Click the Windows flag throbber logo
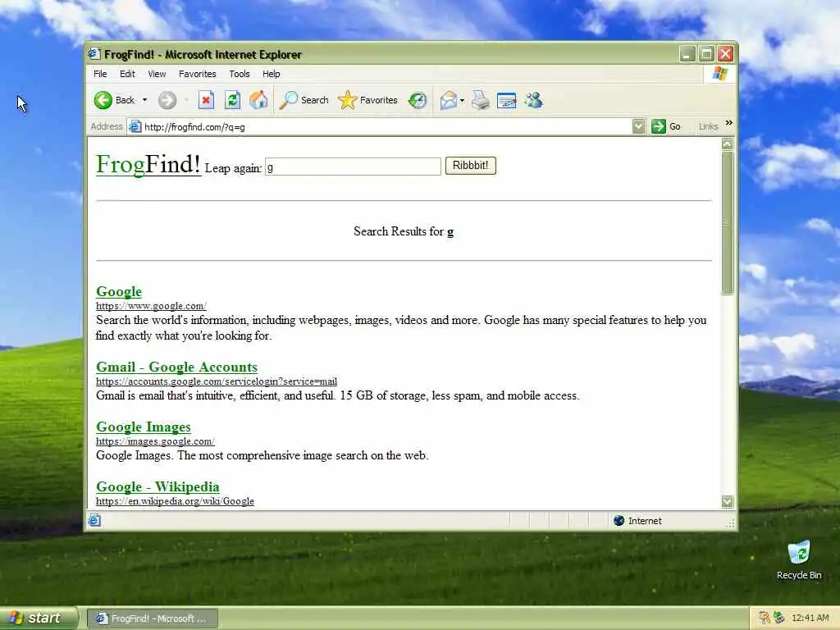840x630 pixels. click(x=720, y=74)
